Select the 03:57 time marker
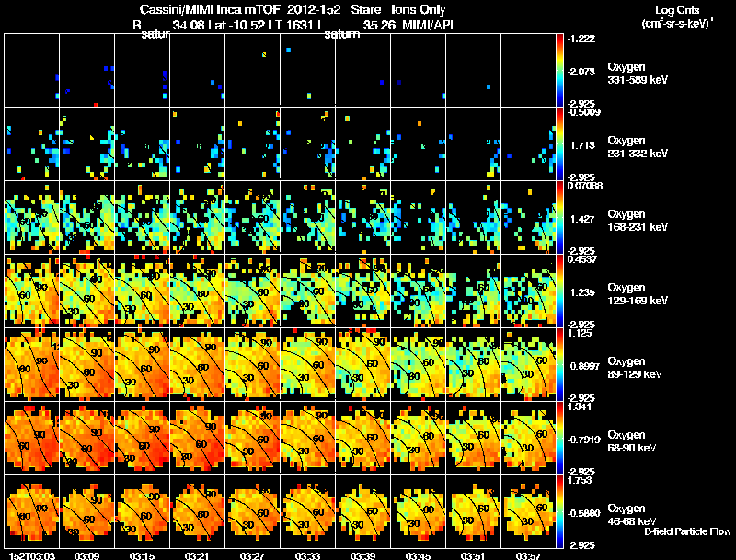The height and width of the screenshot is (560, 736). [x=528, y=556]
